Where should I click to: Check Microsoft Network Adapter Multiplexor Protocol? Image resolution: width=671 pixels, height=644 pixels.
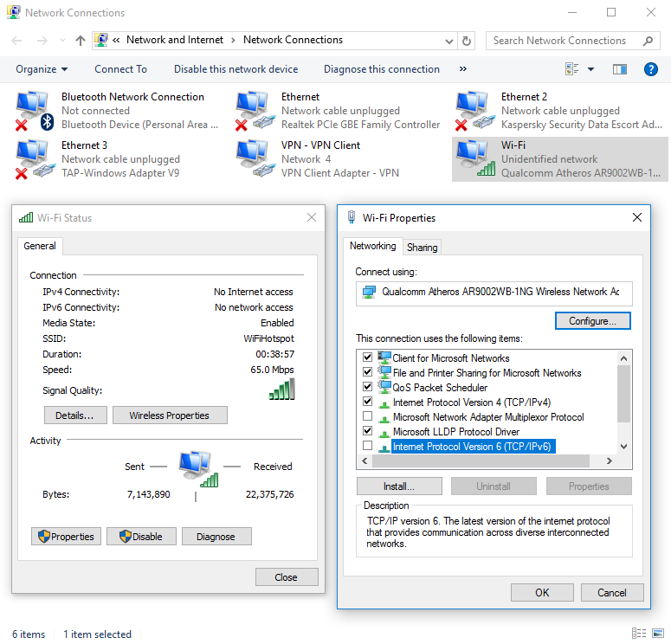click(x=367, y=416)
